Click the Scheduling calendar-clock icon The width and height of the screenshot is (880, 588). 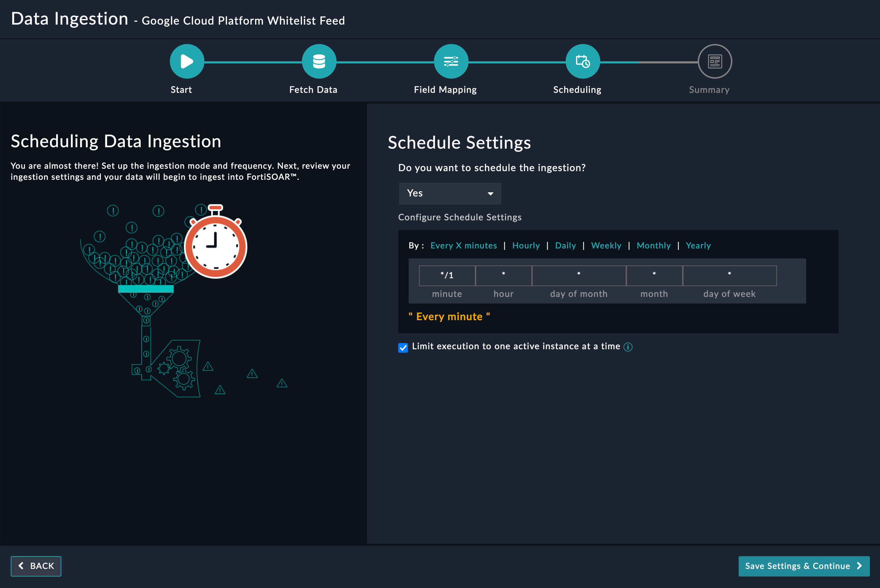pyautogui.click(x=583, y=61)
